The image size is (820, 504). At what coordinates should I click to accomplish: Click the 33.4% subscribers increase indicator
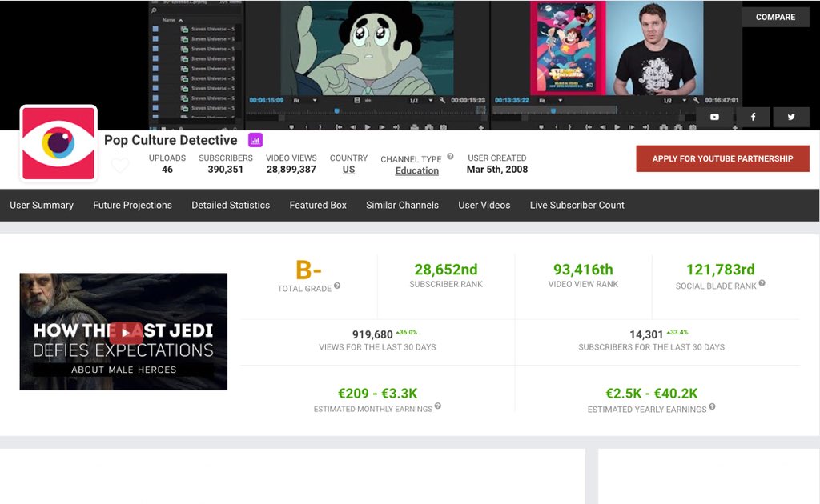click(x=677, y=332)
